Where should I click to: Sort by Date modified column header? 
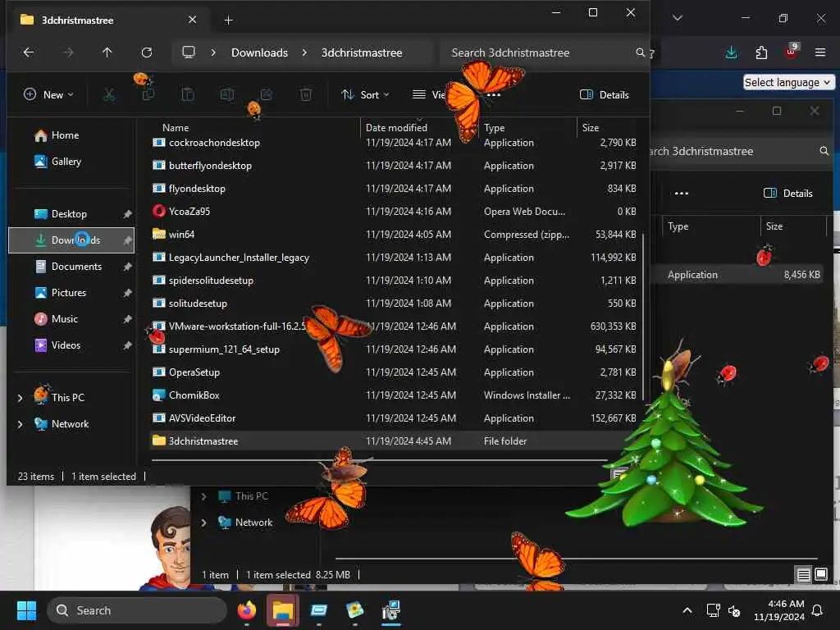(396, 128)
